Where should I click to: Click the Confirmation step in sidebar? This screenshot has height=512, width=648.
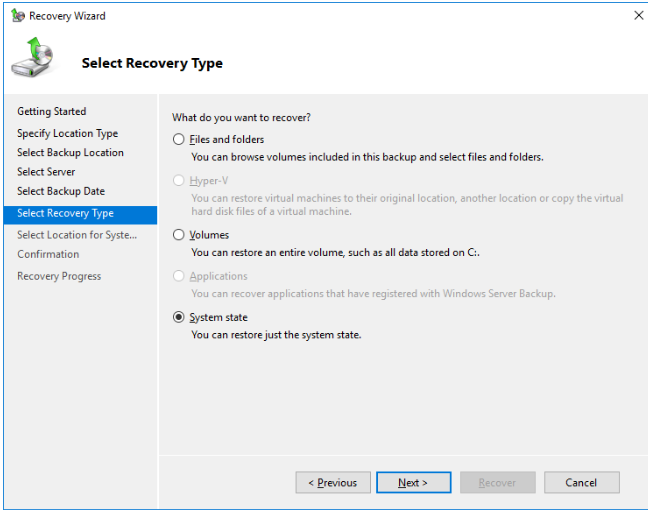[48, 254]
